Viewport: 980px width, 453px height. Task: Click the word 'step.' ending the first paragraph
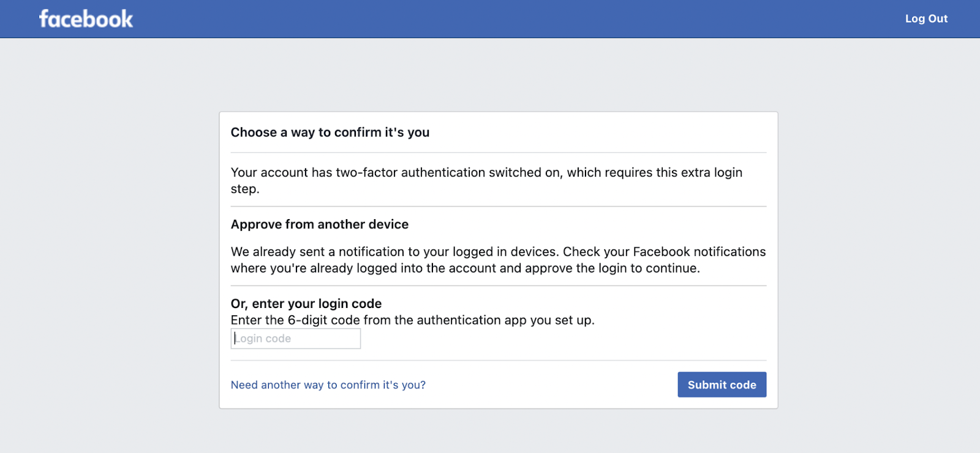tap(245, 189)
